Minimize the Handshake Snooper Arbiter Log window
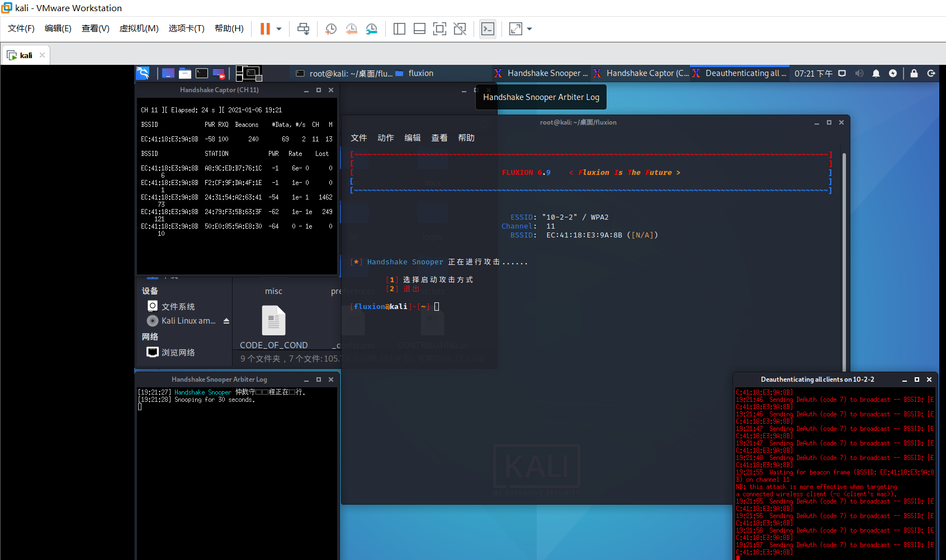Viewport: 946px width, 560px height. point(306,379)
